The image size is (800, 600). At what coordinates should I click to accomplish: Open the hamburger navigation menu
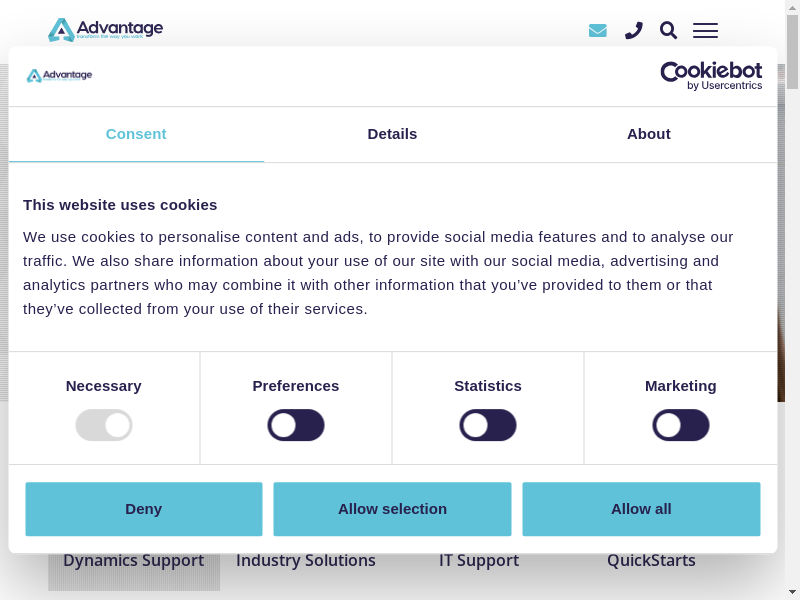[705, 30]
